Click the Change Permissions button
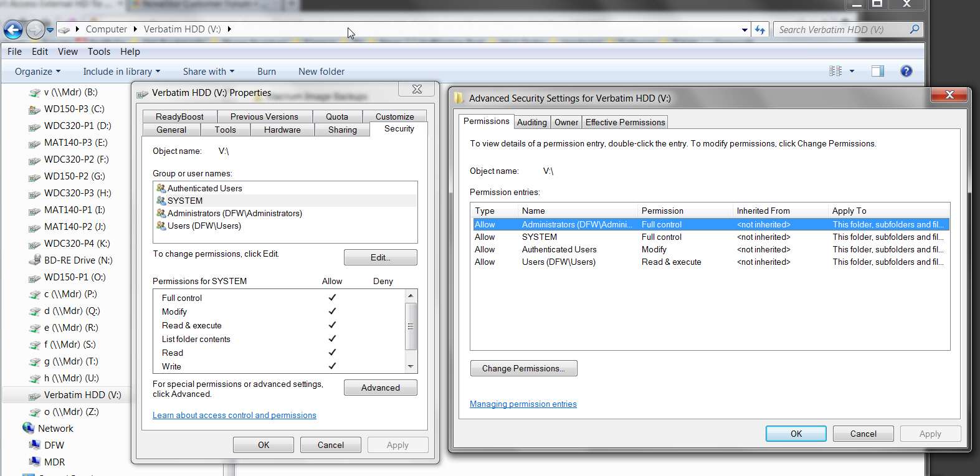 (x=523, y=368)
